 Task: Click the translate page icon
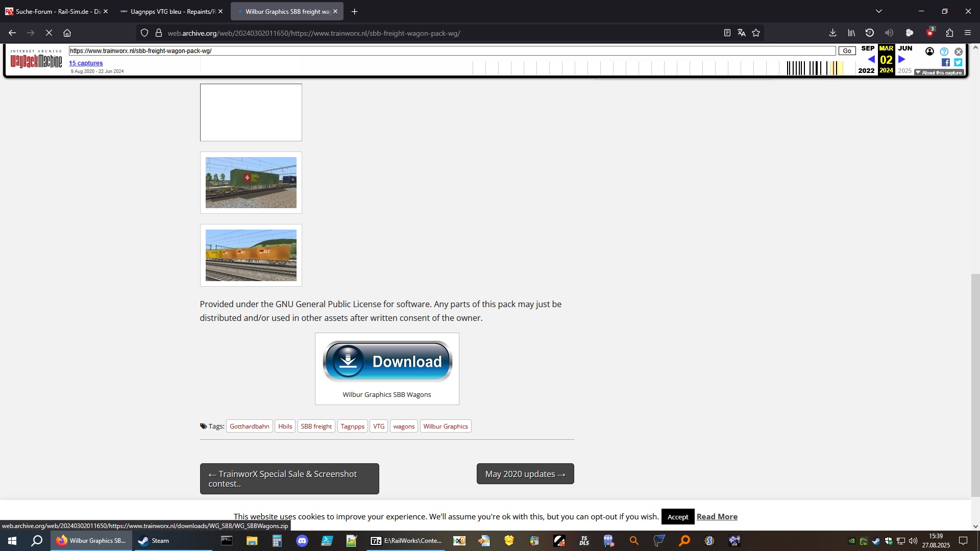click(742, 33)
